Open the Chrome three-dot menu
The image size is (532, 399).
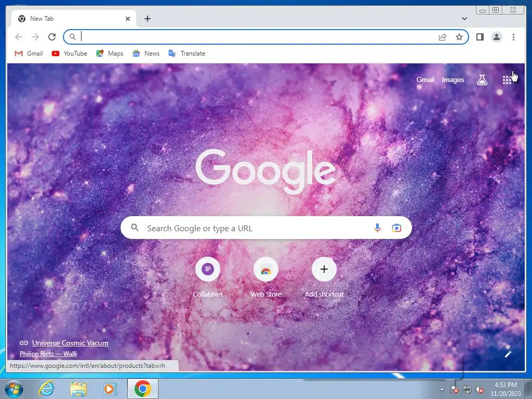[x=513, y=37]
